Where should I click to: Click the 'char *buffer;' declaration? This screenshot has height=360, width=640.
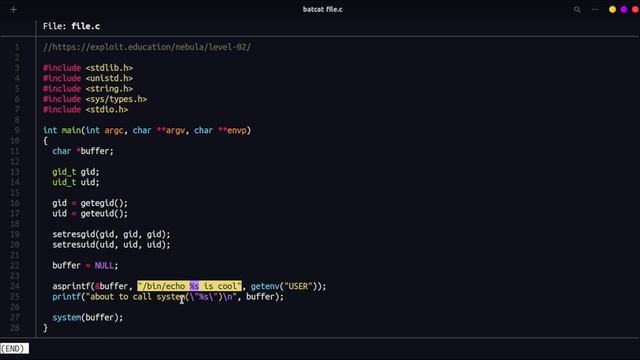pos(83,151)
